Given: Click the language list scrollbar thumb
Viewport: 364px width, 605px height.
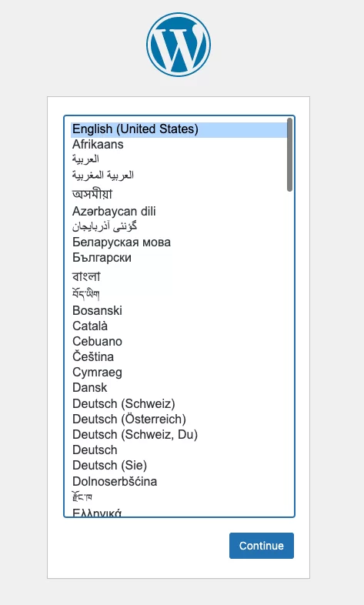Looking at the screenshot, I should tap(289, 155).
